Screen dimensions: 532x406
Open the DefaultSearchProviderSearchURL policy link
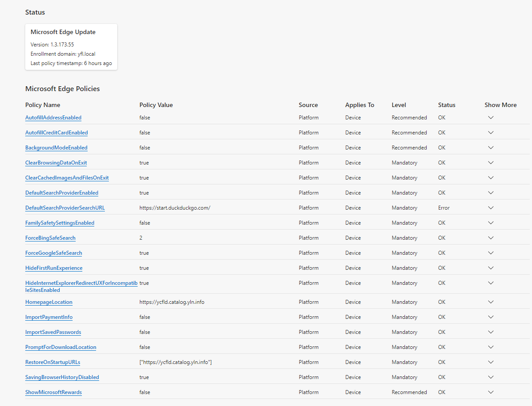click(x=65, y=208)
